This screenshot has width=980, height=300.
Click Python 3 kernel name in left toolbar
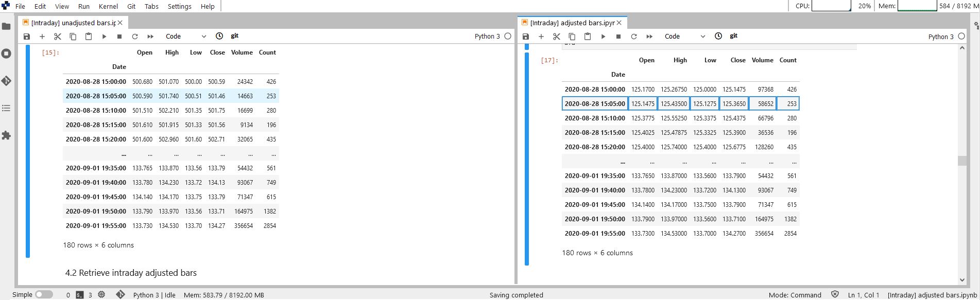[x=487, y=37]
